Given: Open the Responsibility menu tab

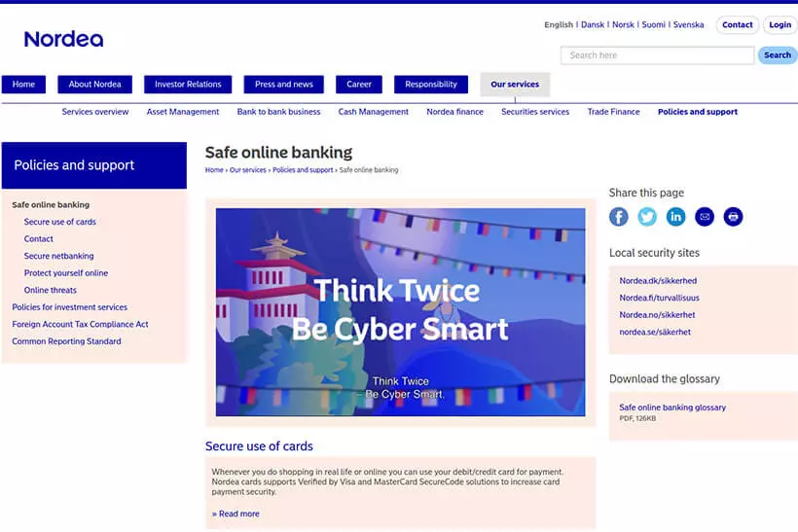Looking at the screenshot, I should 430,85.
